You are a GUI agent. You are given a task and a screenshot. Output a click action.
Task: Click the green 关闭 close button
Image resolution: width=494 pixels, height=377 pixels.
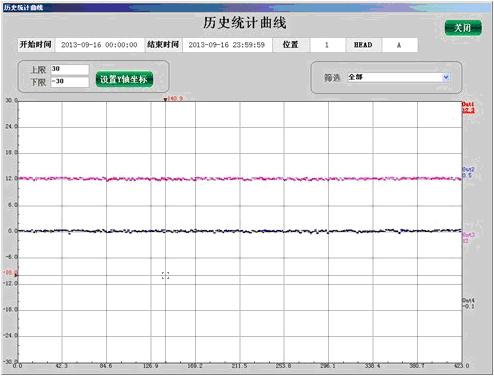[x=463, y=28]
